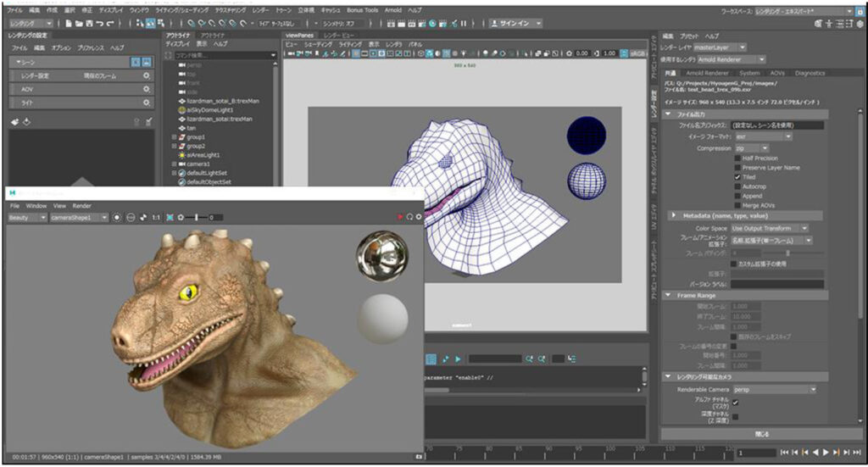Screen dimensions: 868x467
Task: Collapse the Frame Range section
Action: (x=668, y=296)
